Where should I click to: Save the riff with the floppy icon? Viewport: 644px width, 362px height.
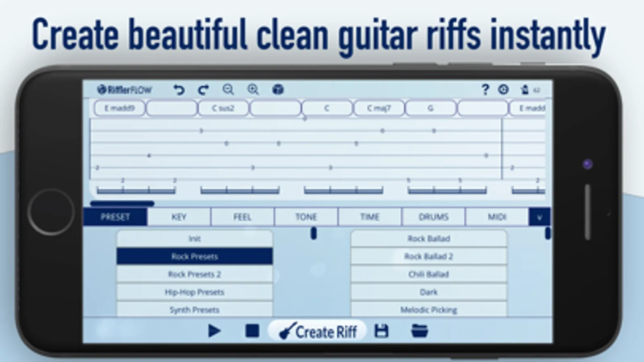tap(381, 331)
